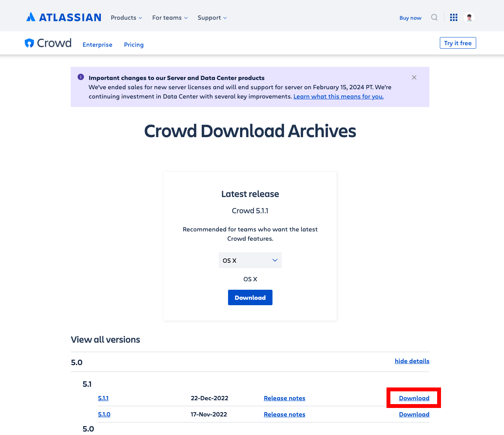Image resolution: width=504 pixels, height=435 pixels.
Task: Expand the Products menu
Action: point(126,18)
